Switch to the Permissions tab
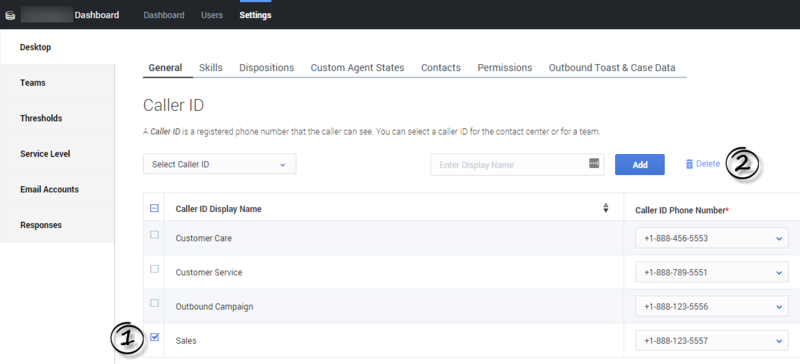Image resolution: width=800 pixels, height=364 pixels. pyautogui.click(x=505, y=68)
